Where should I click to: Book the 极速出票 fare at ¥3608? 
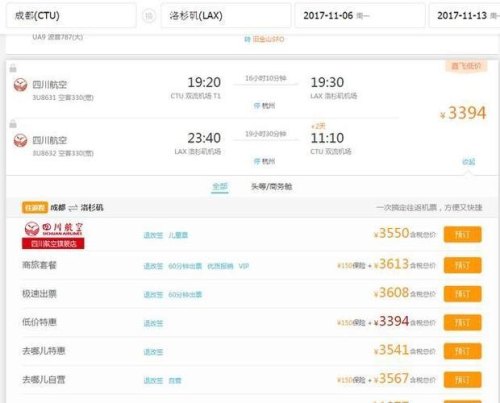click(462, 294)
